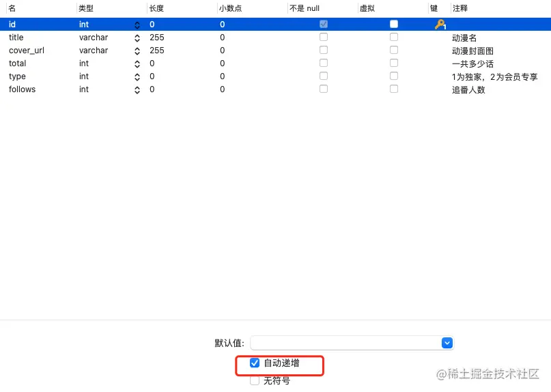Toggle 虚拟 checkbox for id row

(394, 24)
